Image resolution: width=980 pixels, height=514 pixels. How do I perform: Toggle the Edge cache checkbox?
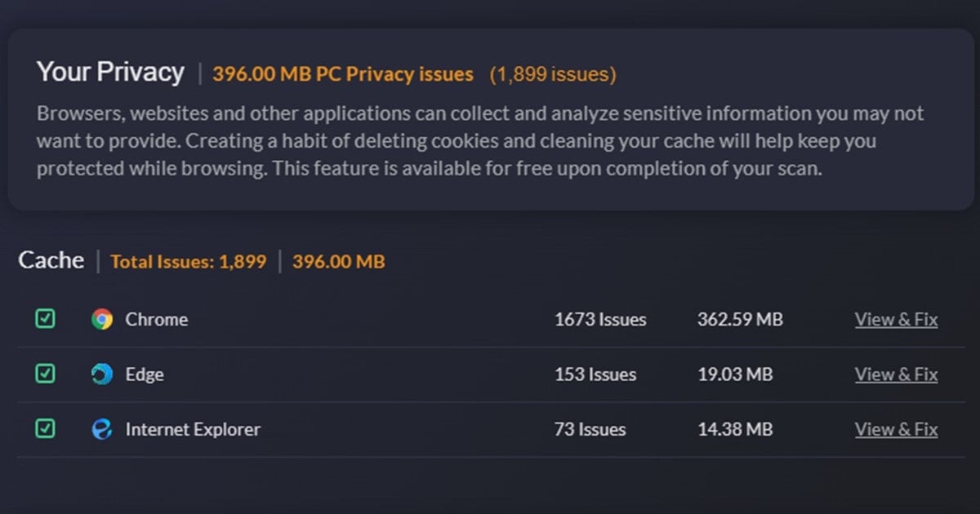(46, 374)
